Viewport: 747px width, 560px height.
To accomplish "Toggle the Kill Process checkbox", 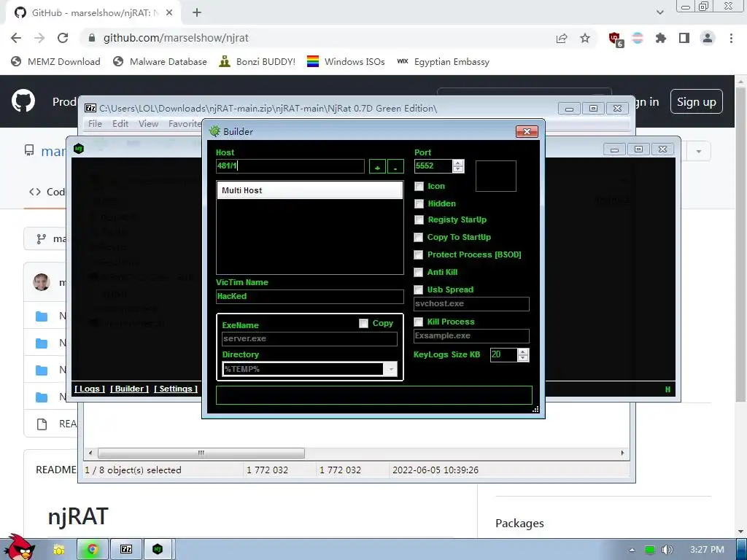I will coord(418,322).
